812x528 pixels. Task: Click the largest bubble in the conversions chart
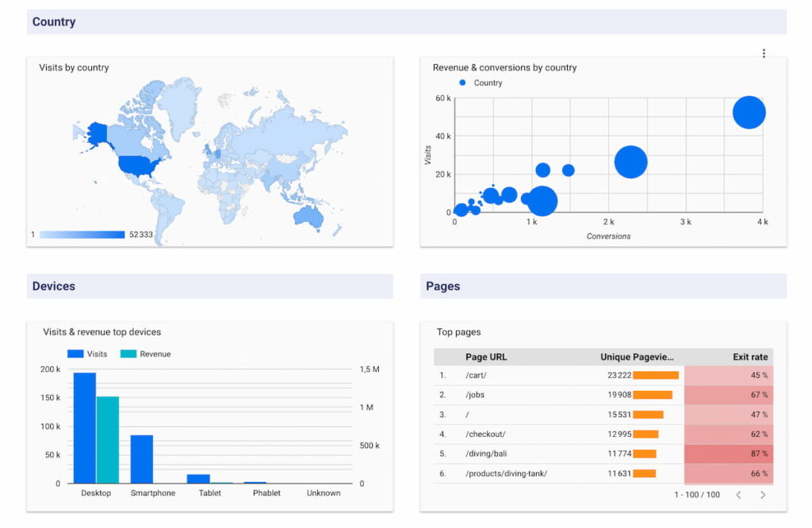(749, 112)
